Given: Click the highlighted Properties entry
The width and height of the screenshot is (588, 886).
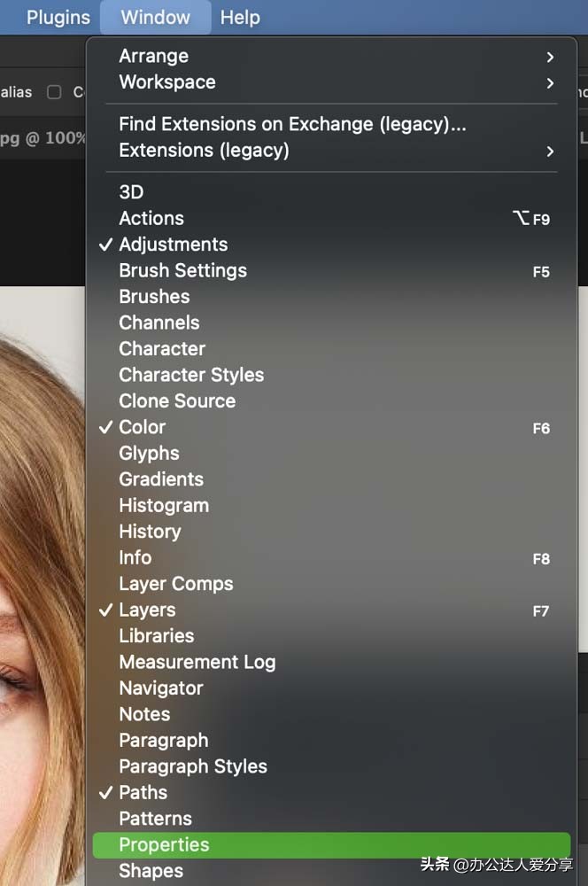Looking at the screenshot, I should coord(331,844).
